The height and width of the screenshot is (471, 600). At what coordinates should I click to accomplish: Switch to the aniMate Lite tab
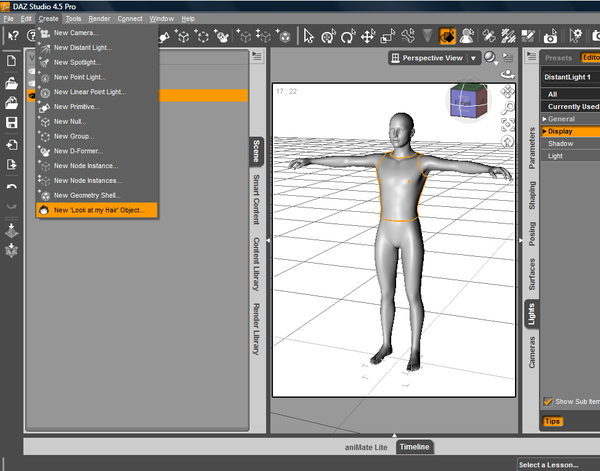(366, 447)
